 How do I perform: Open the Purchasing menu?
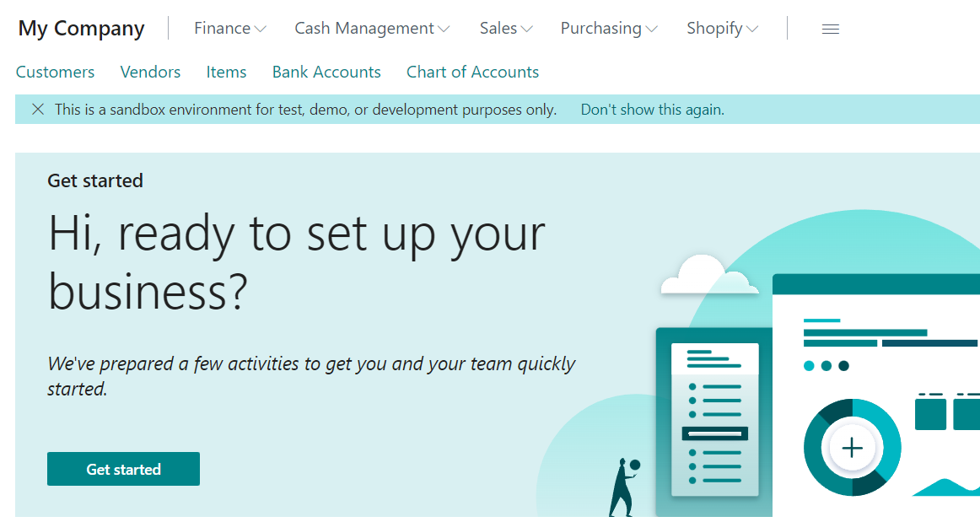[608, 28]
